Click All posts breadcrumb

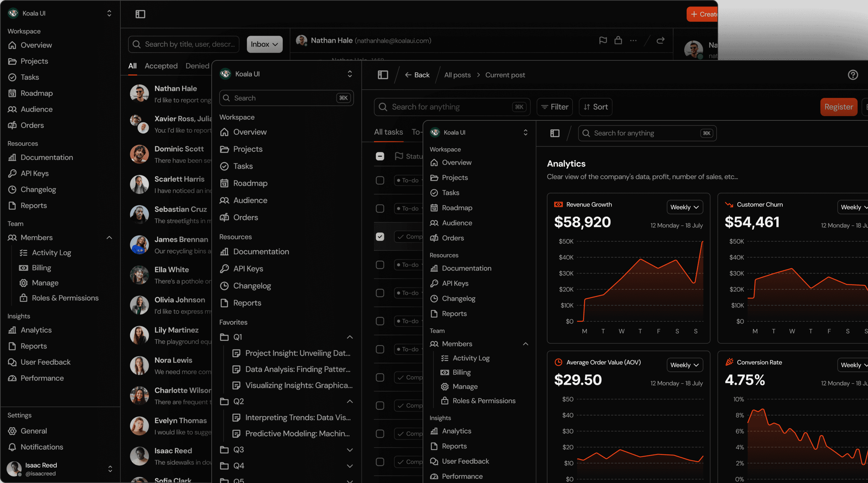tap(457, 75)
